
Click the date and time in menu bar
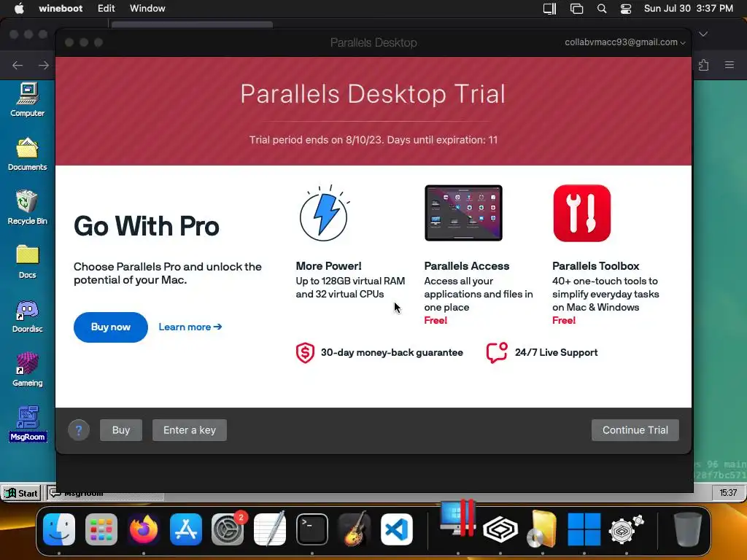[x=689, y=9]
